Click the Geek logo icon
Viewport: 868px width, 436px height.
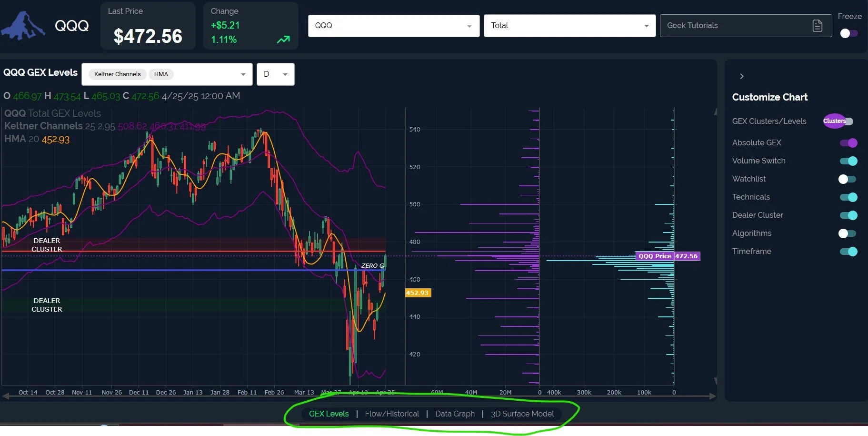pos(23,26)
